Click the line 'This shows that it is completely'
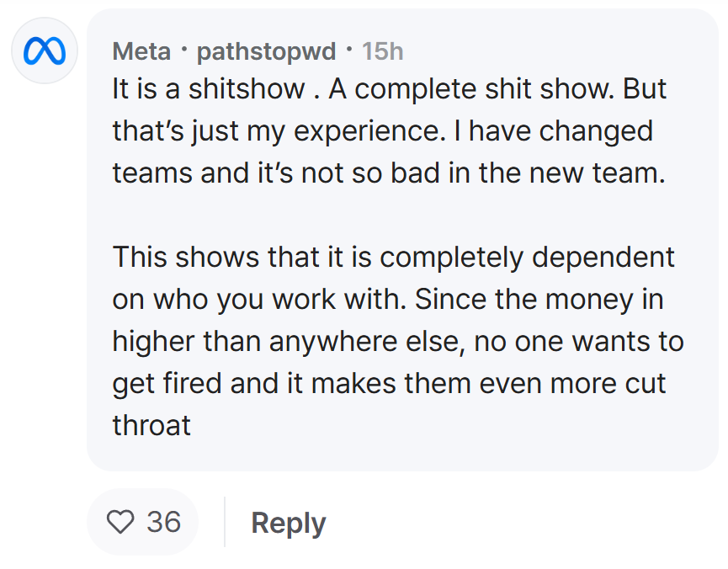 coord(393,258)
